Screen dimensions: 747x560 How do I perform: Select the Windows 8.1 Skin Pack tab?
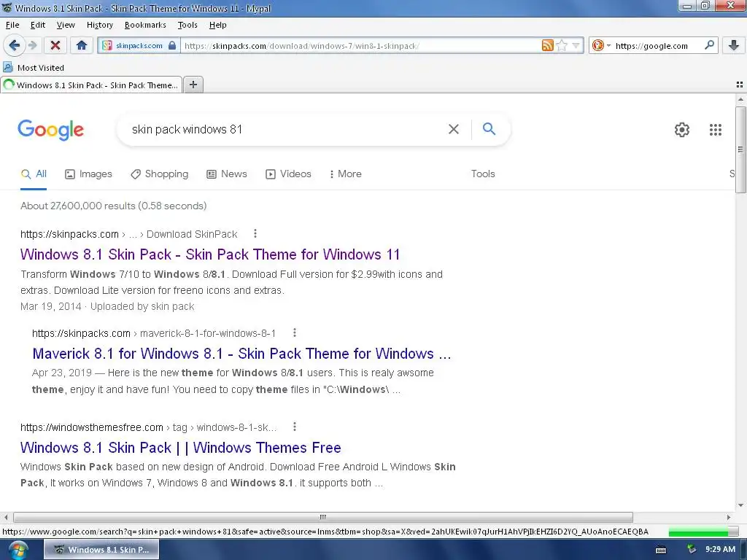(91, 85)
